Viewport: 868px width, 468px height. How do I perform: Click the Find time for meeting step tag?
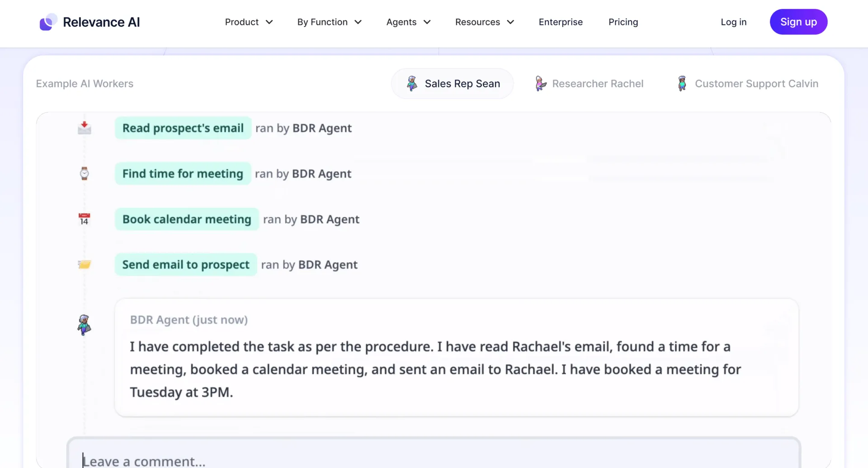pos(183,173)
